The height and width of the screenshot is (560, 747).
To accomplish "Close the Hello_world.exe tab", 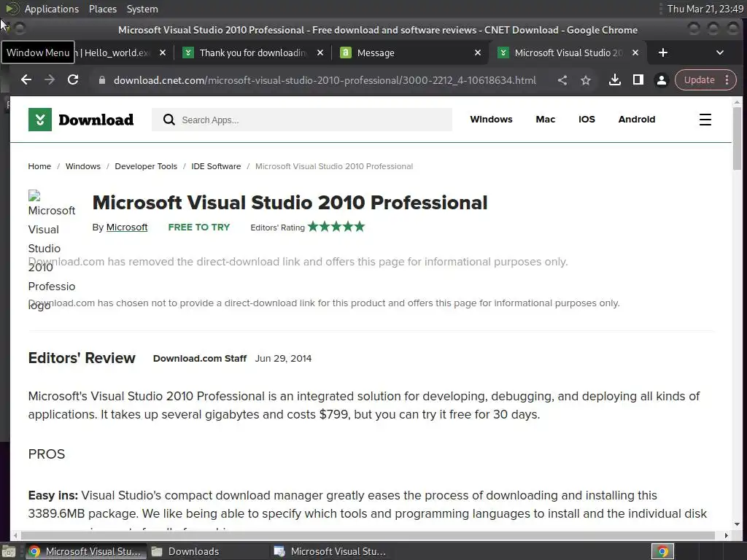I will [163, 52].
